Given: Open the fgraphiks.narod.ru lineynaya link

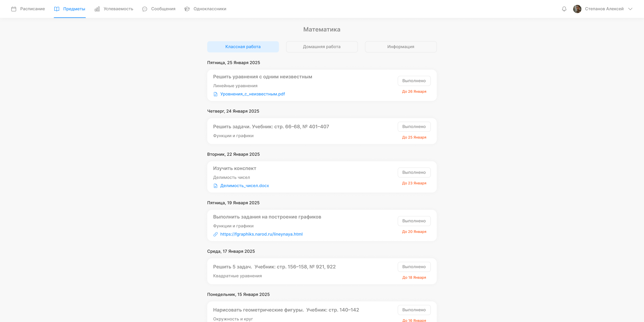Looking at the screenshot, I should (x=261, y=234).
